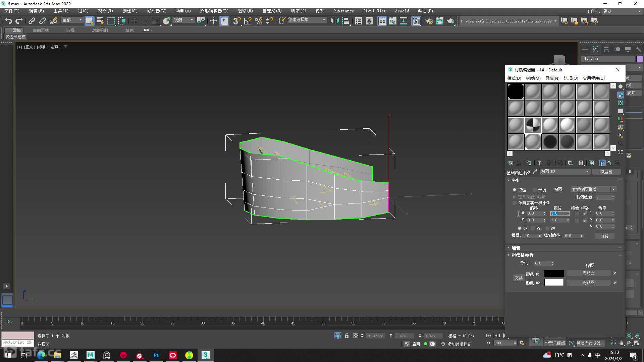Screen dimensions: 644x362
Task: Toggle the 3D Snaps button
Action: (237, 21)
